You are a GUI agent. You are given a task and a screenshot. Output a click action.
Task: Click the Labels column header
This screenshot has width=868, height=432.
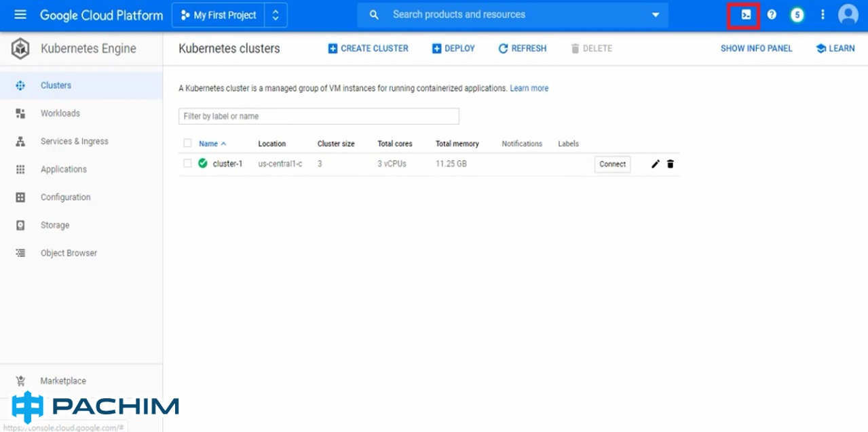coord(569,144)
